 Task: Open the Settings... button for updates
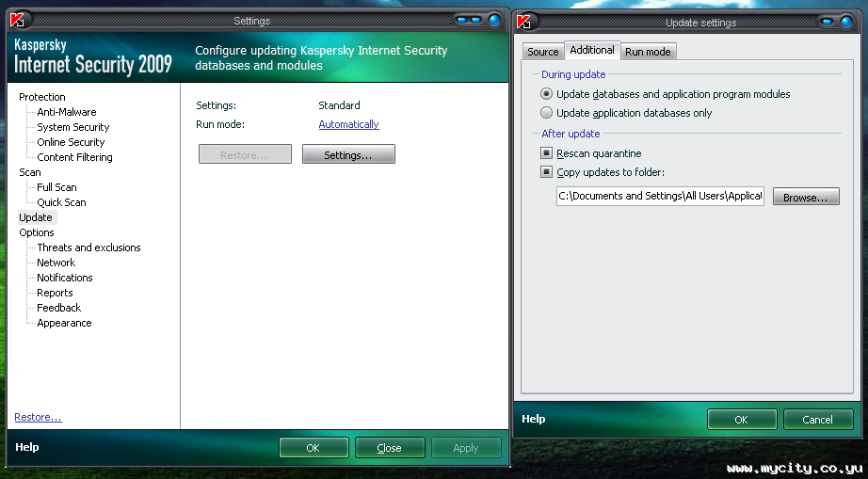click(348, 154)
